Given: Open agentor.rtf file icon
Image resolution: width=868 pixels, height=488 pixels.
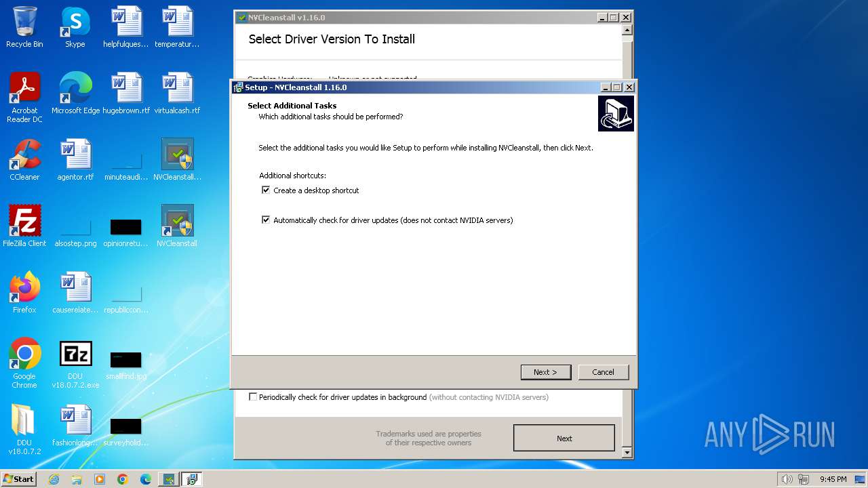Looking at the screenshot, I should pyautogui.click(x=75, y=160).
